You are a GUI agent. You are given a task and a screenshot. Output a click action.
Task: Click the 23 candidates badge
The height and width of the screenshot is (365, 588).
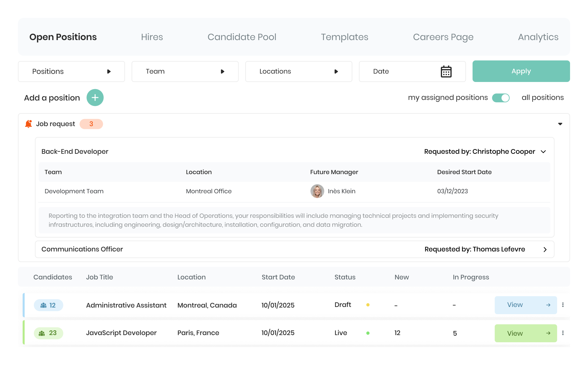click(x=48, y=333)
